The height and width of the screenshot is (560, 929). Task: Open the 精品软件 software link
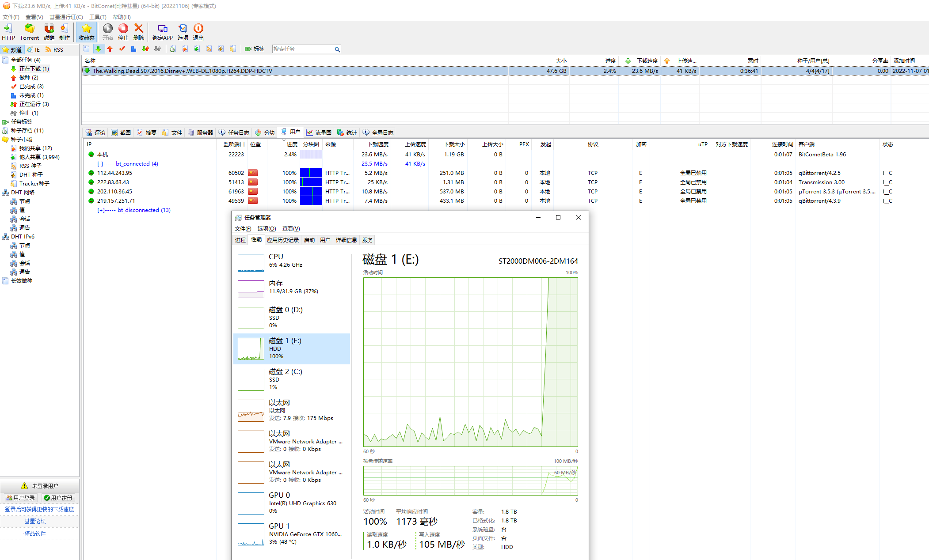(35, 534)
